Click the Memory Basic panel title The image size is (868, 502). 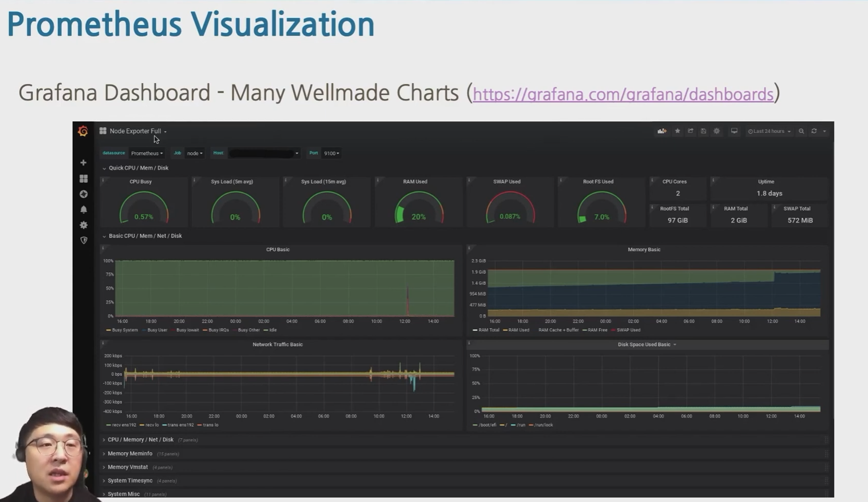pyautogui.click(x=644, y=249)
